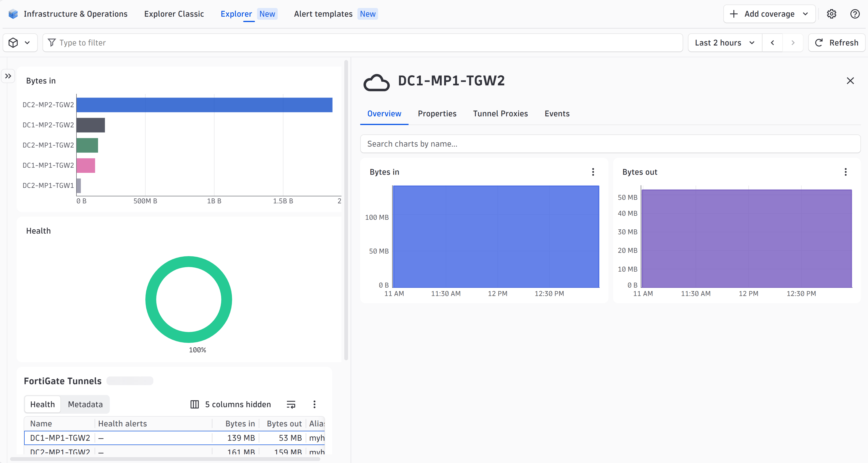This screenshot has height=463, width=868.
Task: Click the columns icon in FortiGate Tunnels
Action: [x=194, y=404]
